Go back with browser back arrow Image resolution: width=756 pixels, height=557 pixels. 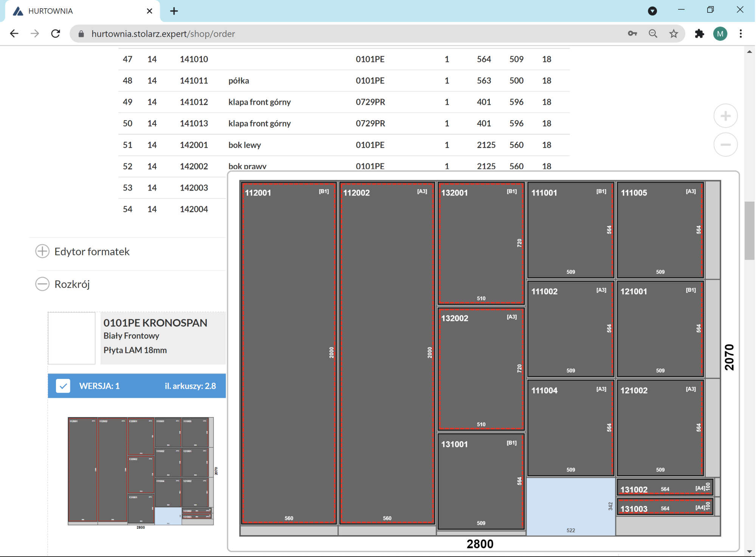point(14,34)
